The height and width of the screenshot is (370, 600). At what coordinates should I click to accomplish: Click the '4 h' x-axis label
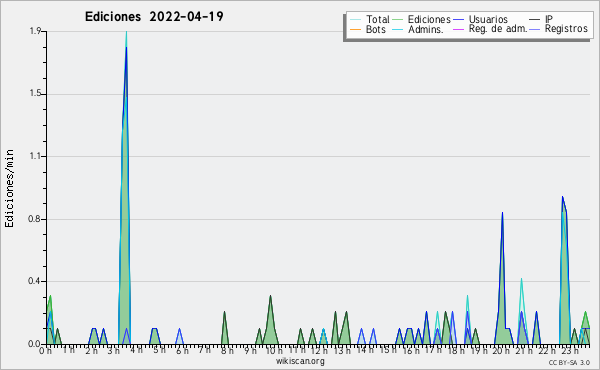coord(137,350)
